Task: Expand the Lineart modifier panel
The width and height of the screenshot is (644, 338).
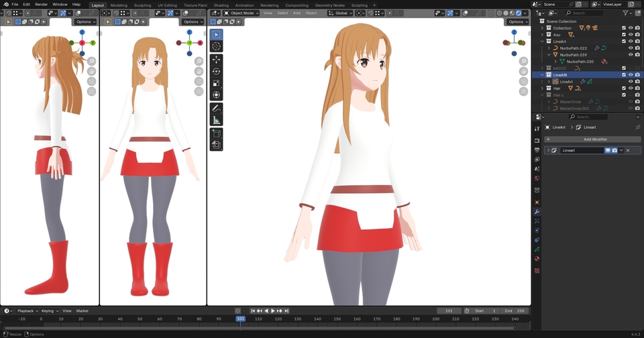Action: [549, 150]
